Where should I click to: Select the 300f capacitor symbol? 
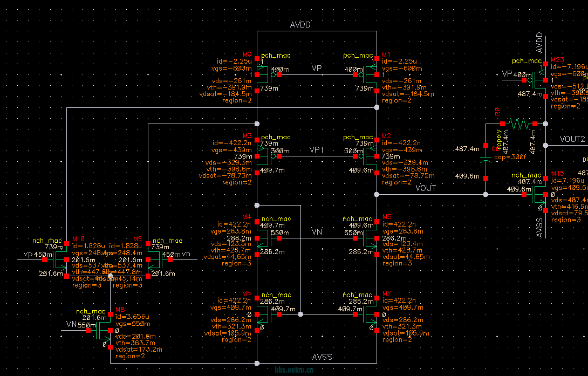click(486, 161)
